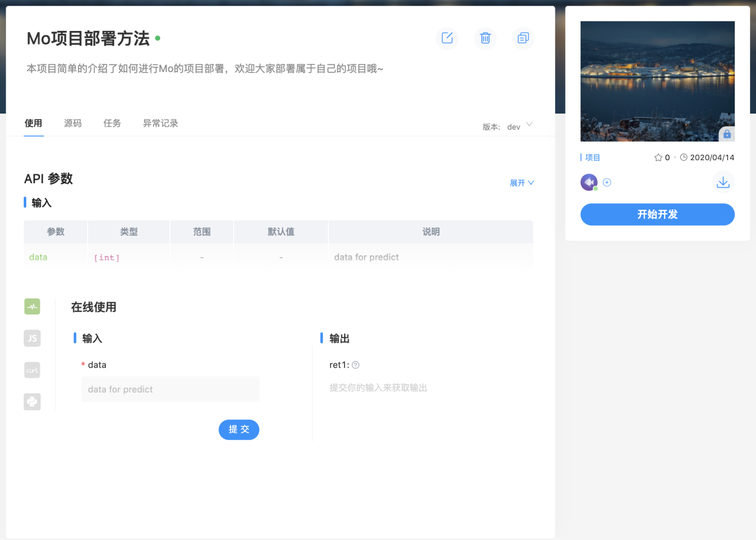Click the help icon beside ret1
This screenshot has width=756, height=540.
pos(356,365)
